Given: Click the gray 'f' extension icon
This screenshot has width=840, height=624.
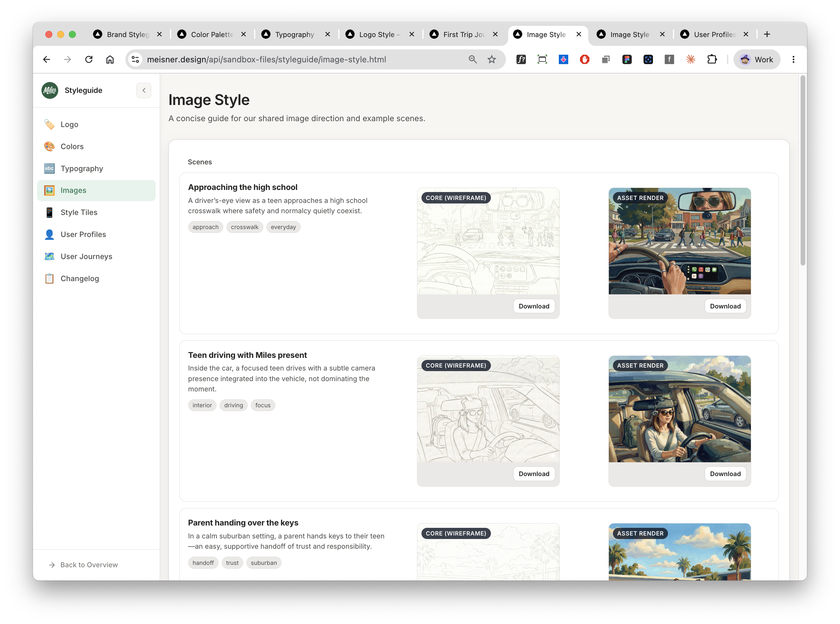Looking at the screenshot, I should tap(669, 59).
